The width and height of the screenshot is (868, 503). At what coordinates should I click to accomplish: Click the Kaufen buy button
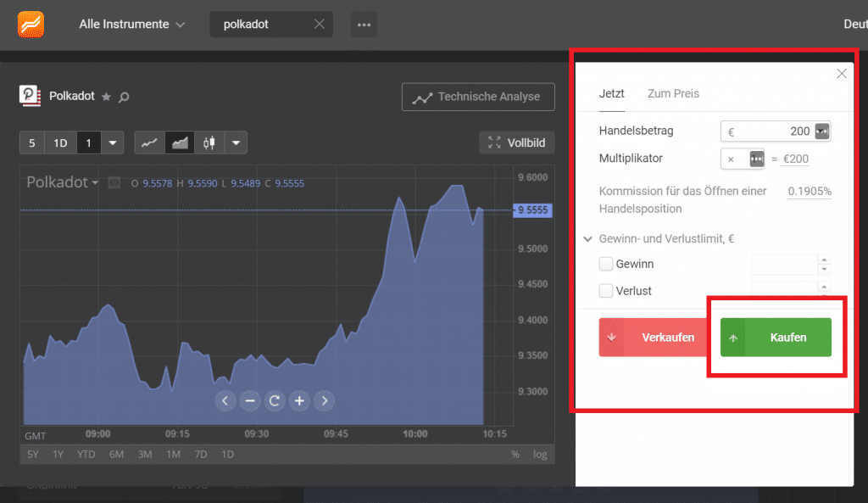(776, 338)
